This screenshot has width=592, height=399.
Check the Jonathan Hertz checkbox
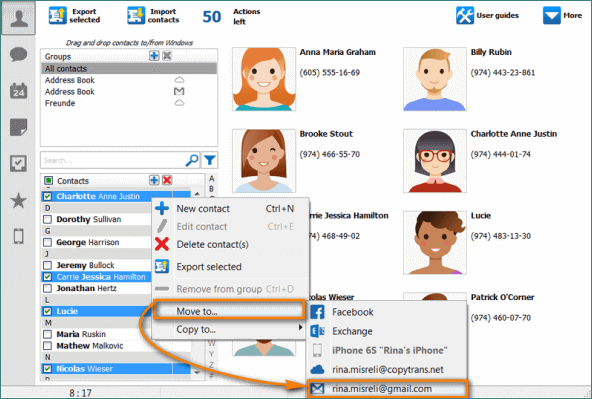pos(48,288)
